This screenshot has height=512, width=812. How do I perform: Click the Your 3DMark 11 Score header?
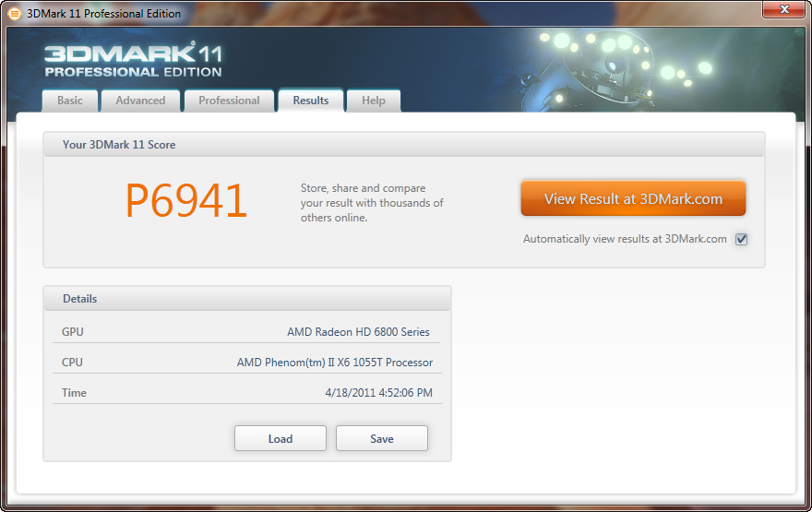pyautogui.click(x=404, y=145)
